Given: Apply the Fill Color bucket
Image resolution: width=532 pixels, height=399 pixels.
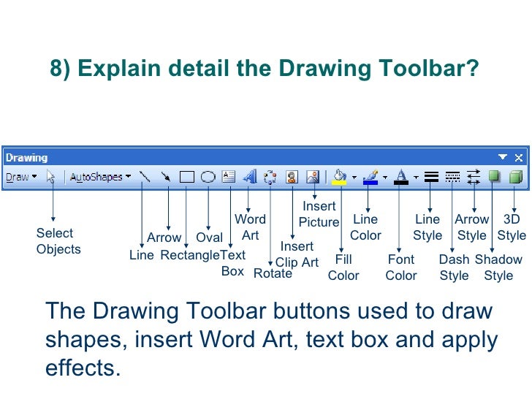Looking at the screenshot, I should click(339, 177).
